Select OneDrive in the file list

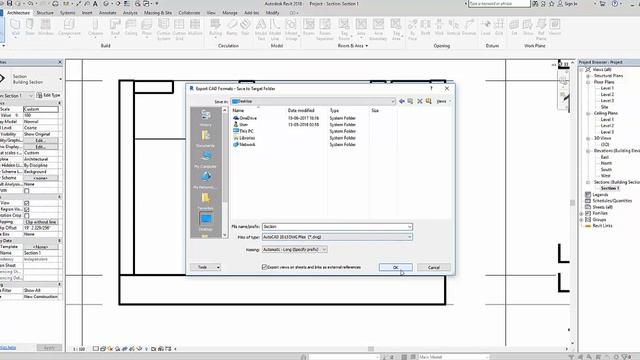(x=245, y=118)
